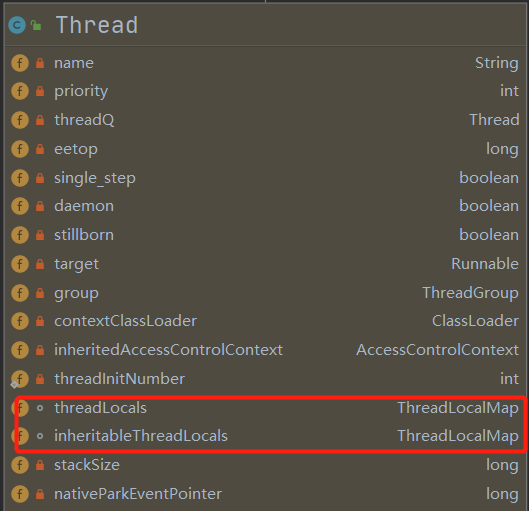Click the field icon for target

[x=20, y=264]
